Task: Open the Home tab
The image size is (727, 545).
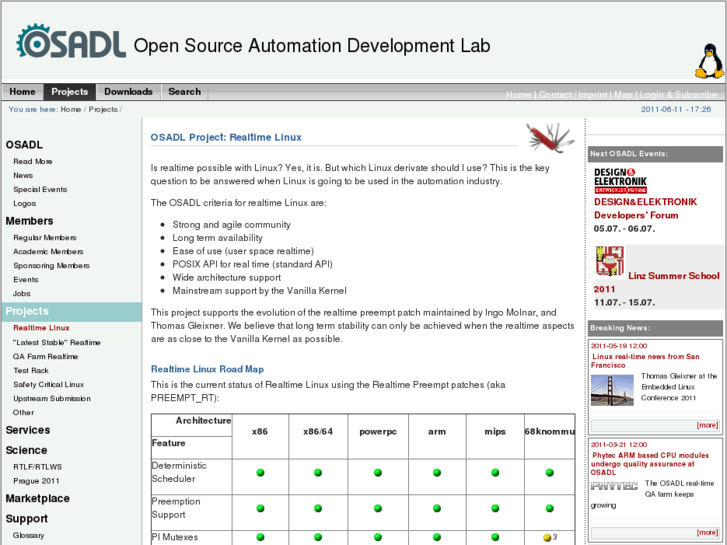Action: pyautogui.click(x=22, y=92)
